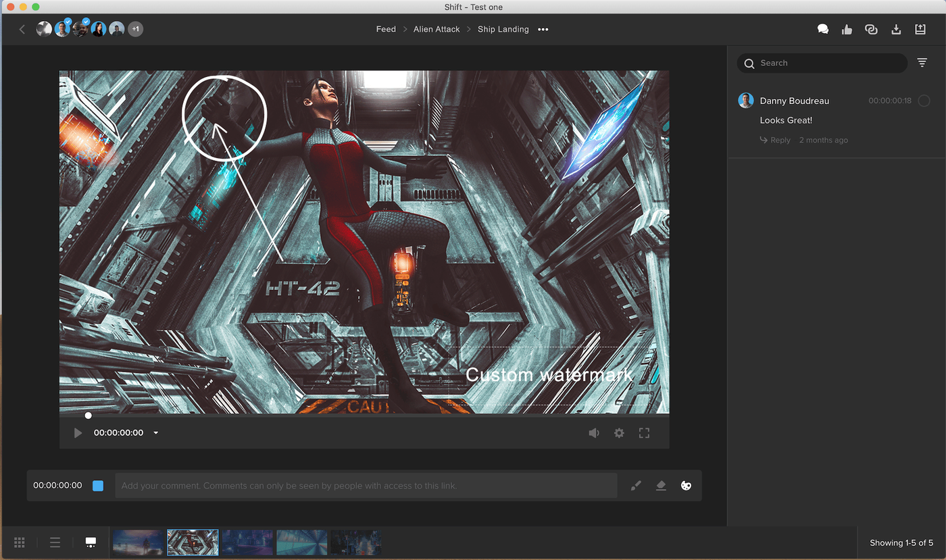Open the color palette icon
The width and height of the screenshot is (946, 560).
686,486
